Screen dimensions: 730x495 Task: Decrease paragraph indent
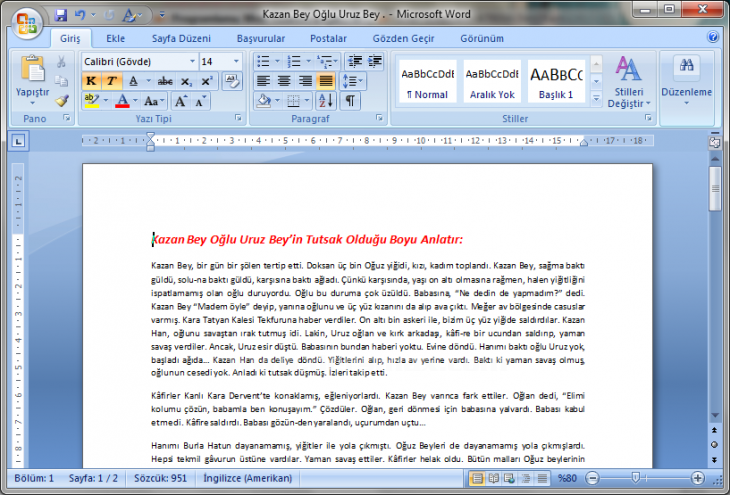click(x=355, y=61)
